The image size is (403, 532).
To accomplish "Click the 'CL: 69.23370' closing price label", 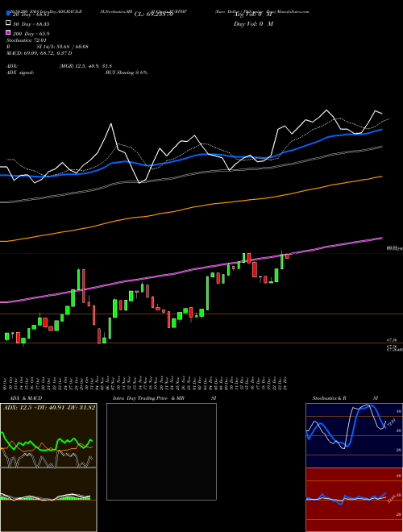I will pyautogui.click(x=153, y=15).
